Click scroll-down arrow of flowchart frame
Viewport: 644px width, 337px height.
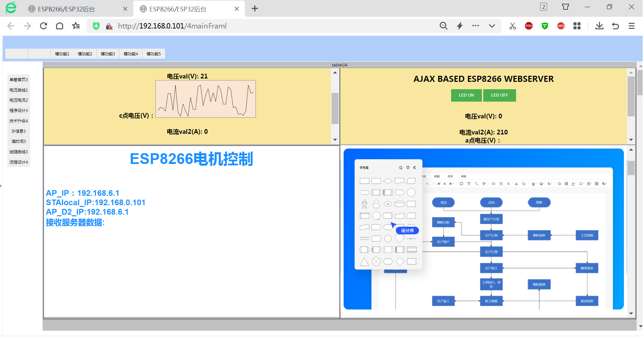click(631, 314)
